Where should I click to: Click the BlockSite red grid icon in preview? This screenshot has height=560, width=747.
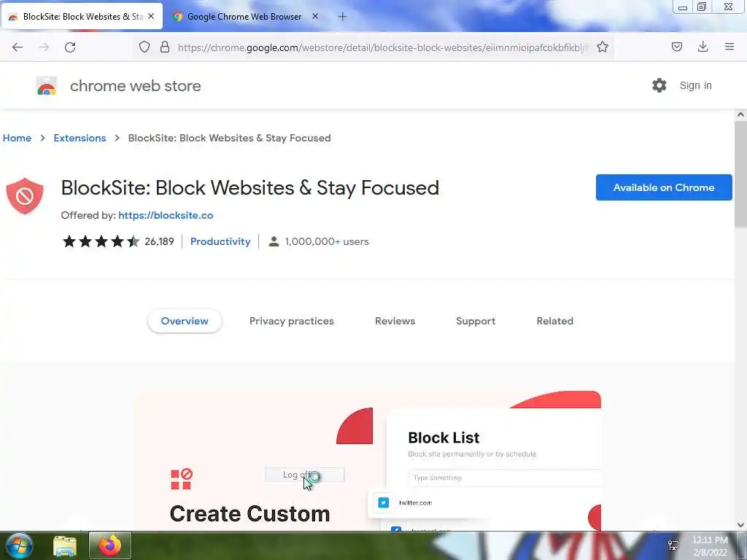point(182,479)
